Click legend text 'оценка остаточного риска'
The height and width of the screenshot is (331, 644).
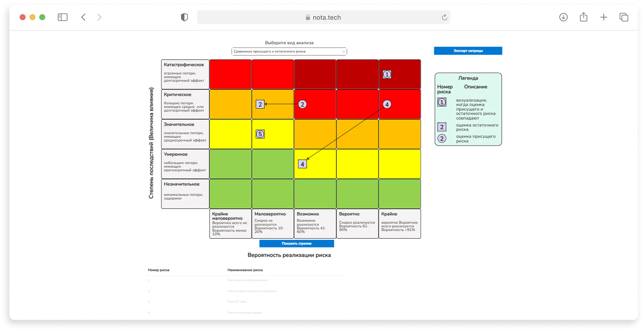point(477,127)
